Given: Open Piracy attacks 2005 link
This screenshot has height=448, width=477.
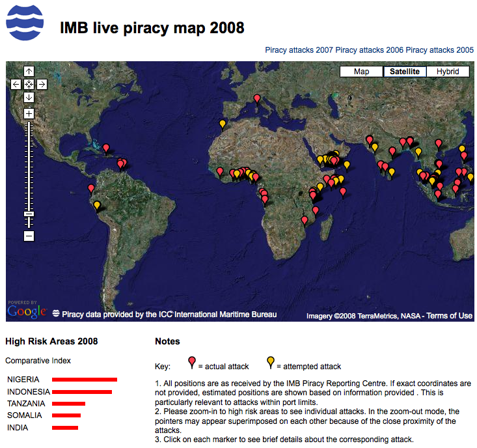Looking at the screenshot, I should tap(440, 50).
